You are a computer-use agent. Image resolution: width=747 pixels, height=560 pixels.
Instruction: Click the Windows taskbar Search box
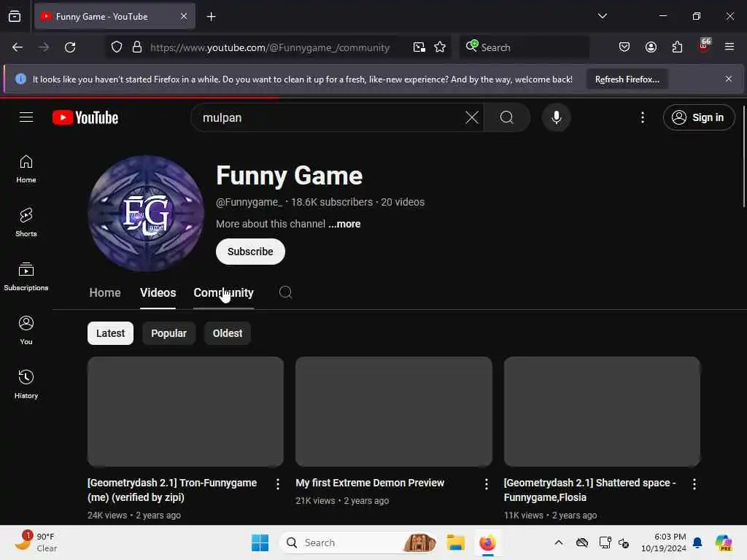(359, 542)
